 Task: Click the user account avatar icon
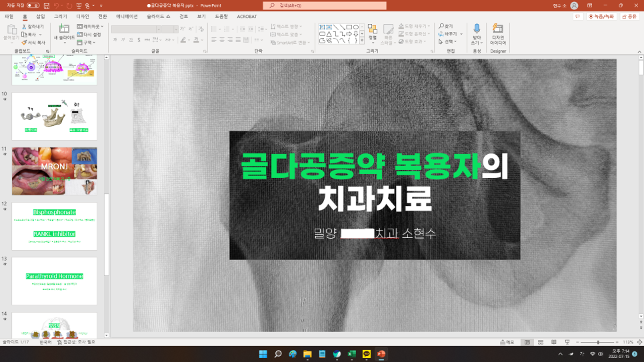pos(574,6)
